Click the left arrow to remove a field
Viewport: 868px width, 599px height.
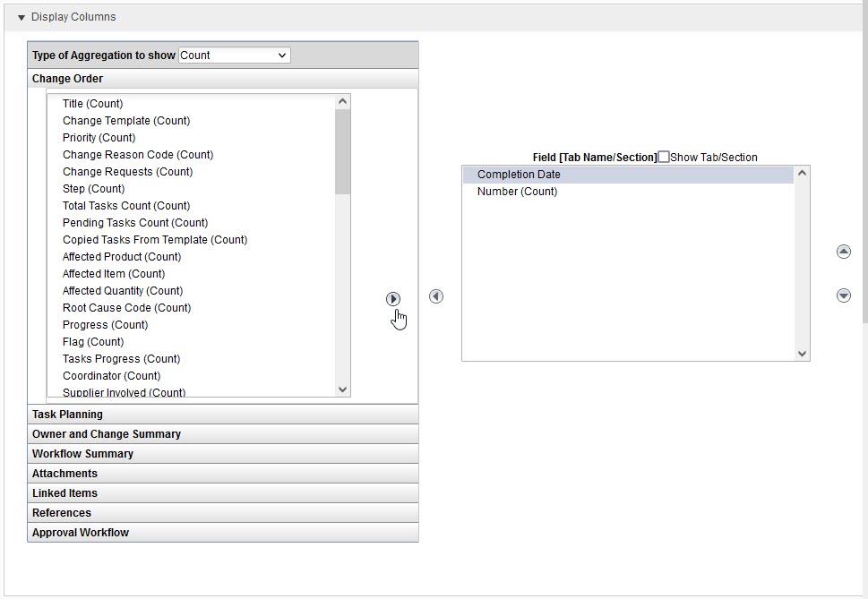tap(436, 296)
